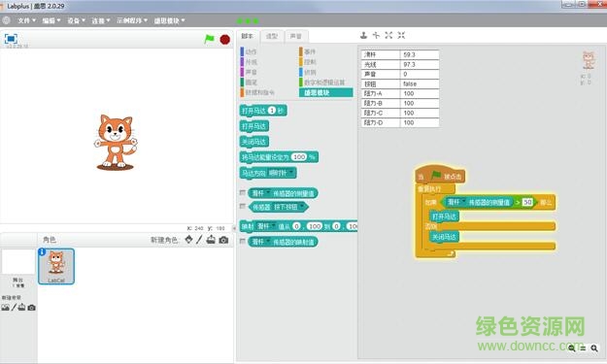Select the scissors delete tool icon
Screen dimensions: 607x364
click(x=376, y=35)
